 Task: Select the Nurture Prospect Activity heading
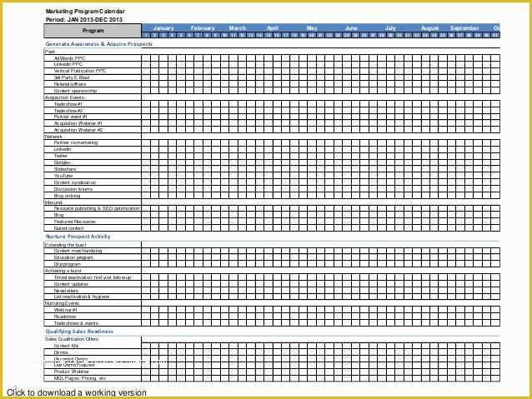coord(78,237)
